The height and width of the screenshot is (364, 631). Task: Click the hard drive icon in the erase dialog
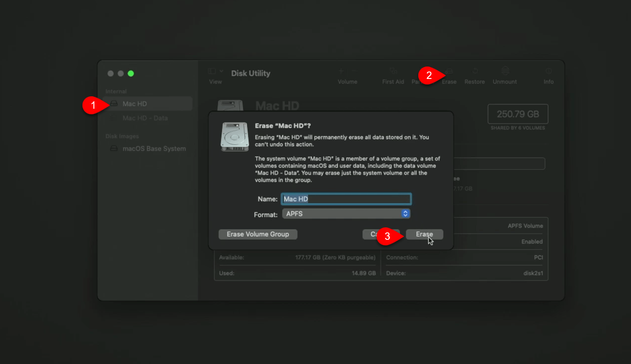click(x=235, y=137)
